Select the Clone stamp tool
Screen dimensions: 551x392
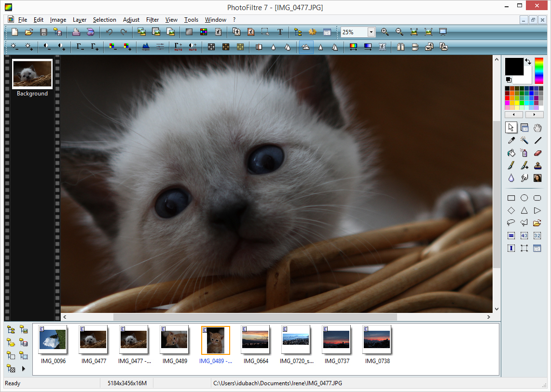pos(537,165)
